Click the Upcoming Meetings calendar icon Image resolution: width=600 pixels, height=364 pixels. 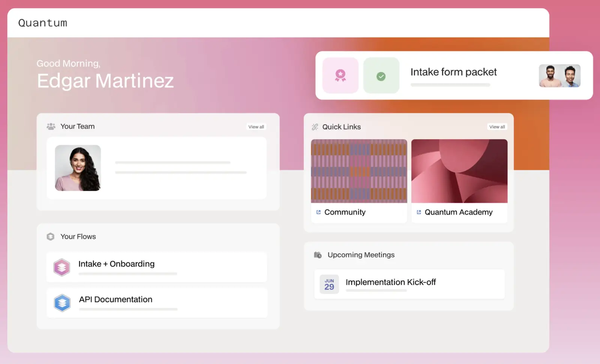pos(317,255)
